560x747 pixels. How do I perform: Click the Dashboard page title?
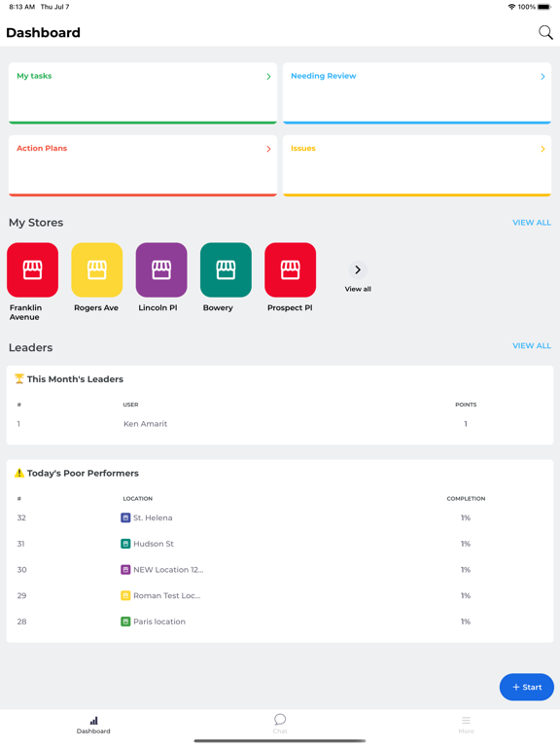tap(44, 32)
